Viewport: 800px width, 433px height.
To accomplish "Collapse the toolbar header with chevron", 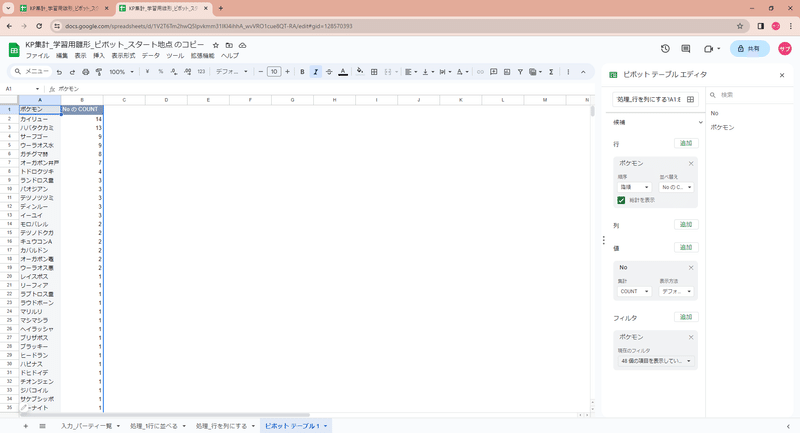I will (x=583, y=72).
